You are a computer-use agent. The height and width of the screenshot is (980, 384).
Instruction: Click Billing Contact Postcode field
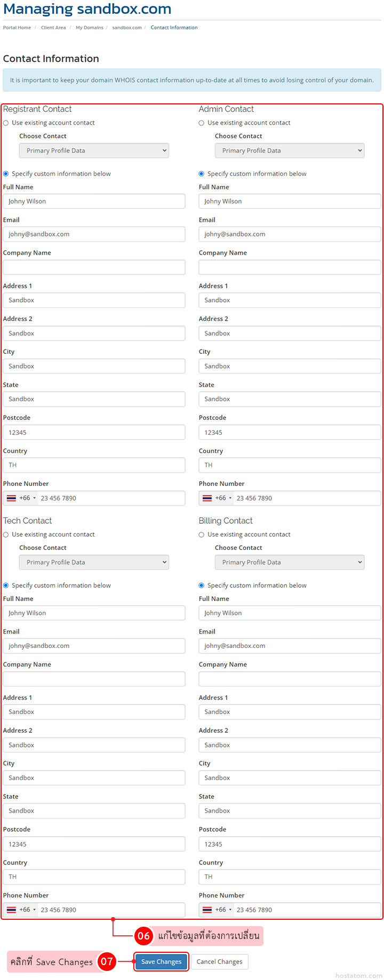coord(290,844)
